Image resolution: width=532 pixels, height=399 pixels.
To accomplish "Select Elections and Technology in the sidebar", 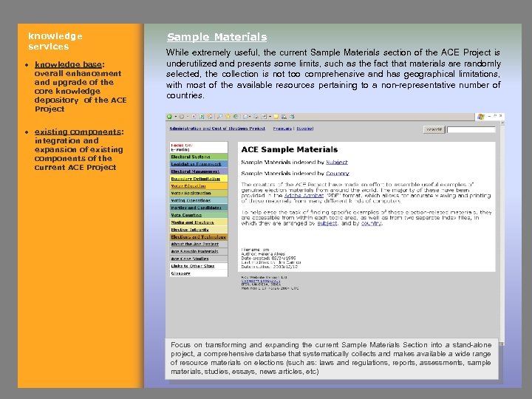I will [199, 237].
